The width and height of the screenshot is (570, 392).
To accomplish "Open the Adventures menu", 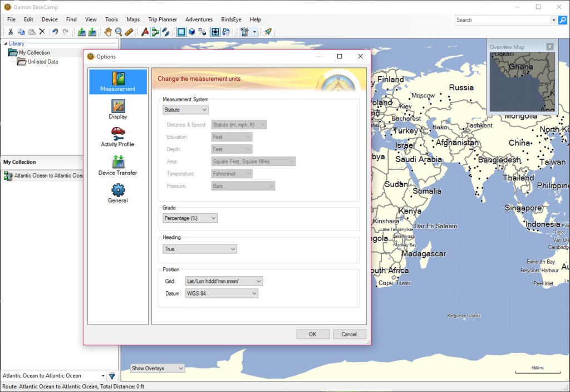I will click(x=199, y=19).
